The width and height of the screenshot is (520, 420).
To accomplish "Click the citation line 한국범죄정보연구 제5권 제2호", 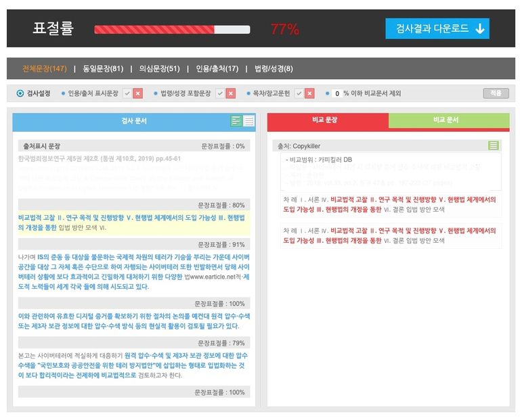I will click(x=100, y=159).
